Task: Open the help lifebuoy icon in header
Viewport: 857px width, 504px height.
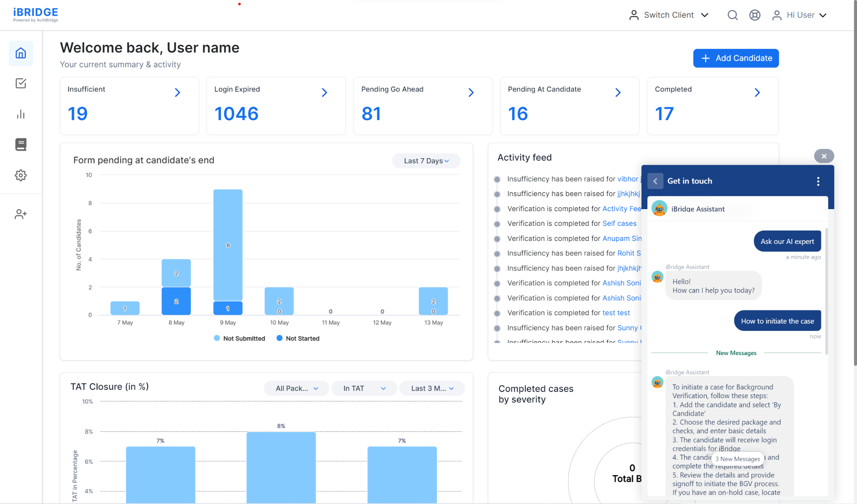Action: click(x=754, y=15)
